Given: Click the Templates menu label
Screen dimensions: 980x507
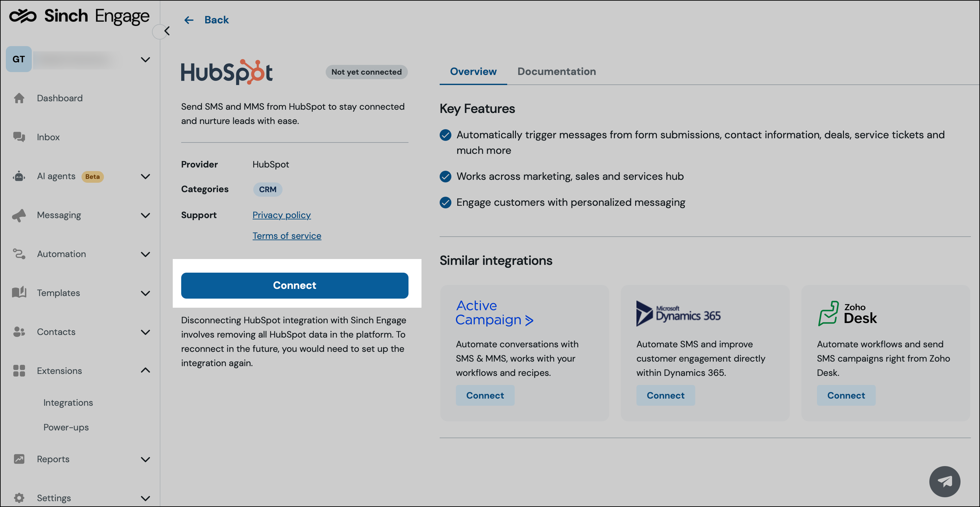Looking at the screenshot, I should tap(58, 293).
